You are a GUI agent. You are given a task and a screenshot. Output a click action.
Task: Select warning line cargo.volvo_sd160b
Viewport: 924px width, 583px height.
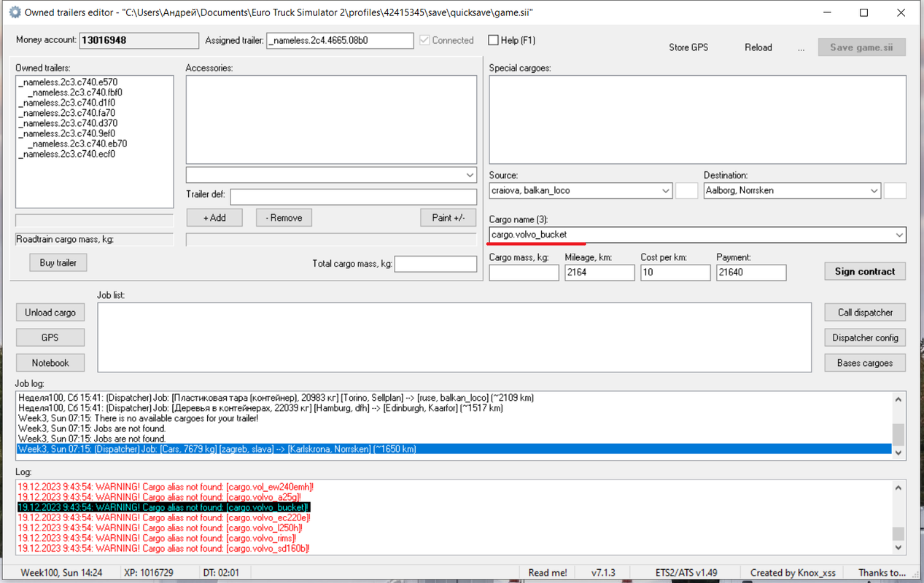point(163,548)
